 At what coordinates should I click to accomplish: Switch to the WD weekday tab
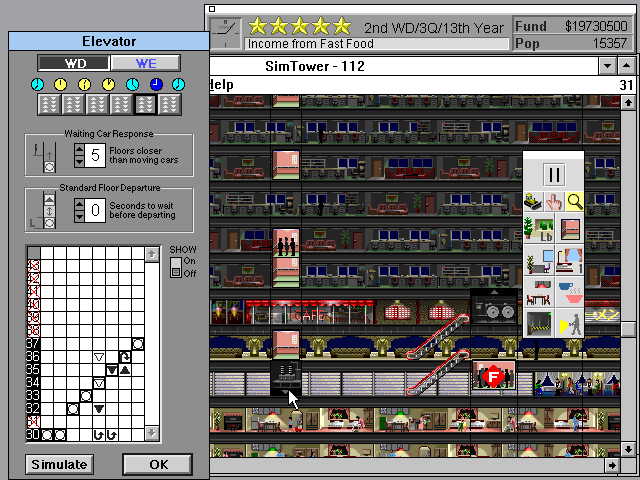74,63
